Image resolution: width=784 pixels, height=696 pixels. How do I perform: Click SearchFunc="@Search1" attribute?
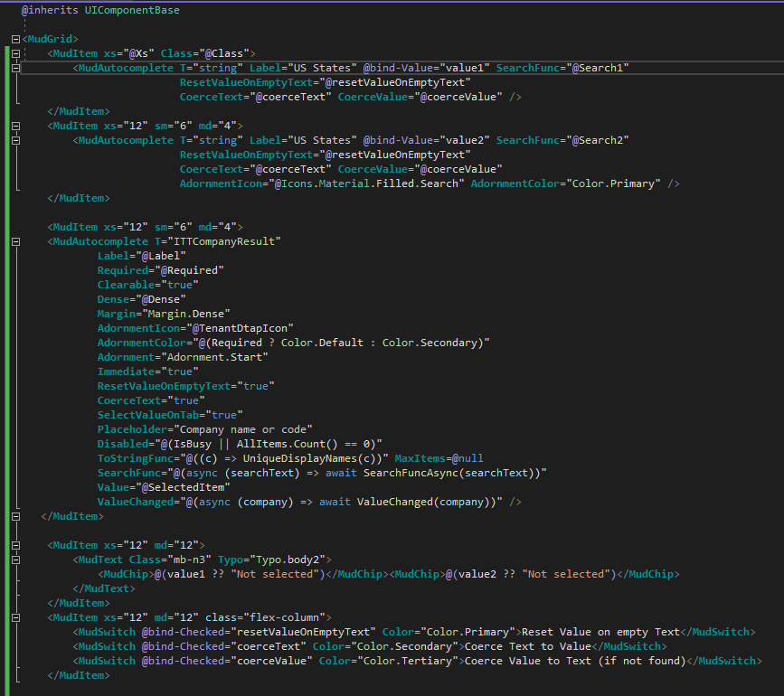tap(562, 68)
